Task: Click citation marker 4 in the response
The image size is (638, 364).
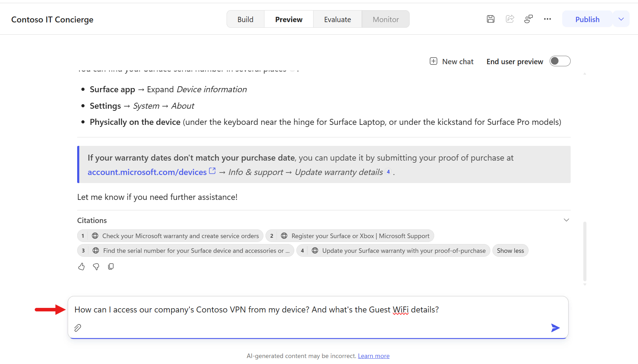Action: click(388, 172)
